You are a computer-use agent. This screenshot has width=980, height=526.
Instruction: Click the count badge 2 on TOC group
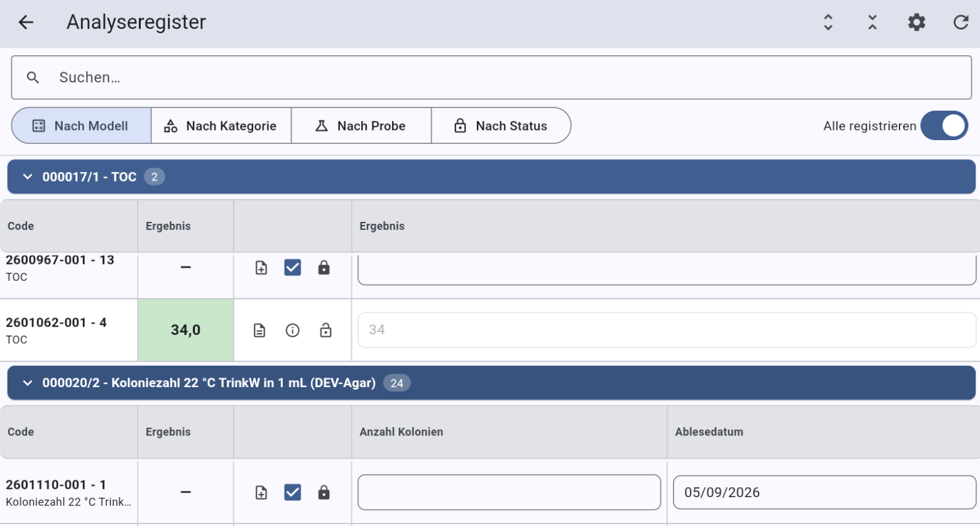coord(155,177)
